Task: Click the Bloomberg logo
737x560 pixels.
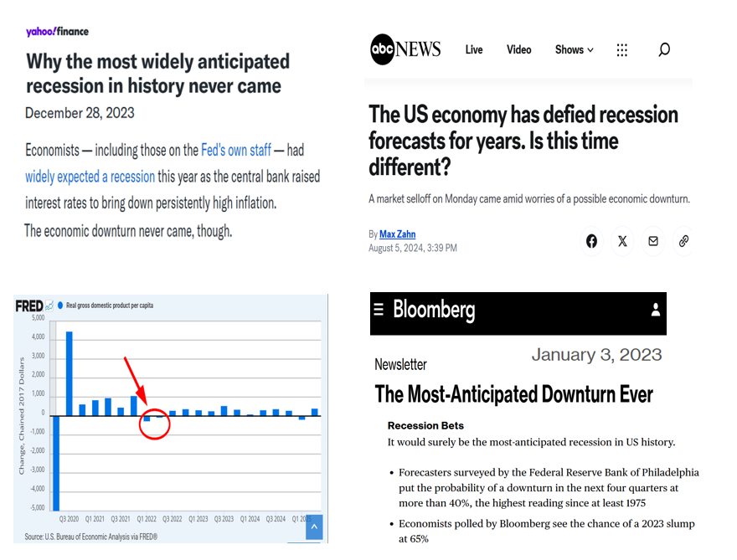Action: 434,310
